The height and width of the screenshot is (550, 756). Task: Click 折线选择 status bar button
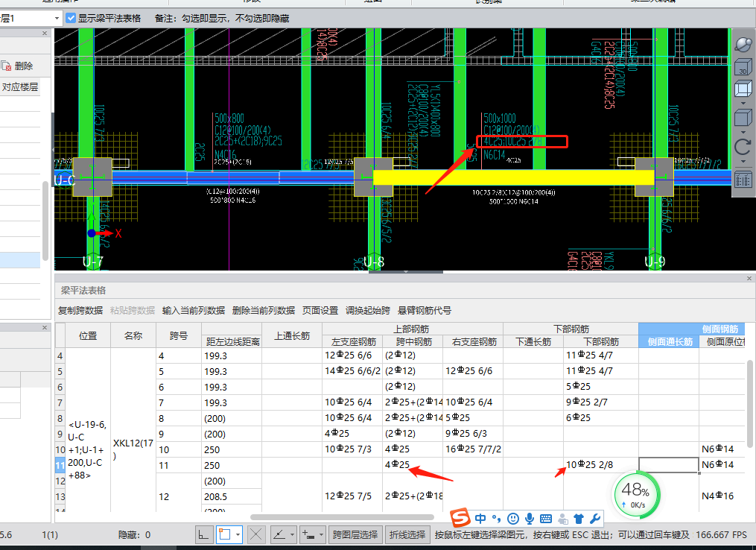407,534
